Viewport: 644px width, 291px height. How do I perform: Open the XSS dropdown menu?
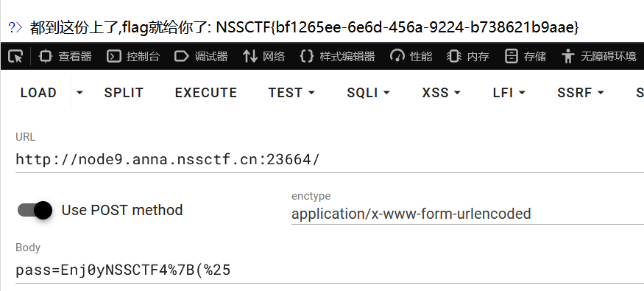tap(441, 93)
